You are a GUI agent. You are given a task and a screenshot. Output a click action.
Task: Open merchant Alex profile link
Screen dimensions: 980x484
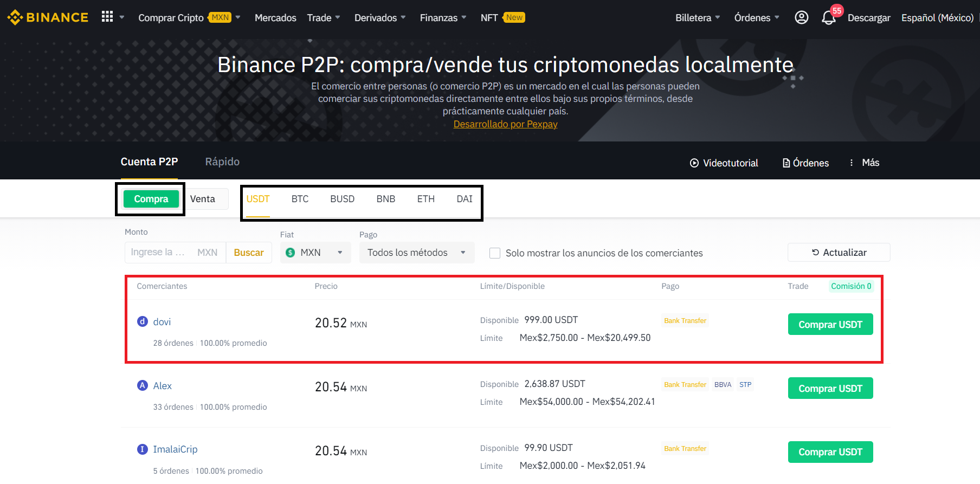pos(163,386)
